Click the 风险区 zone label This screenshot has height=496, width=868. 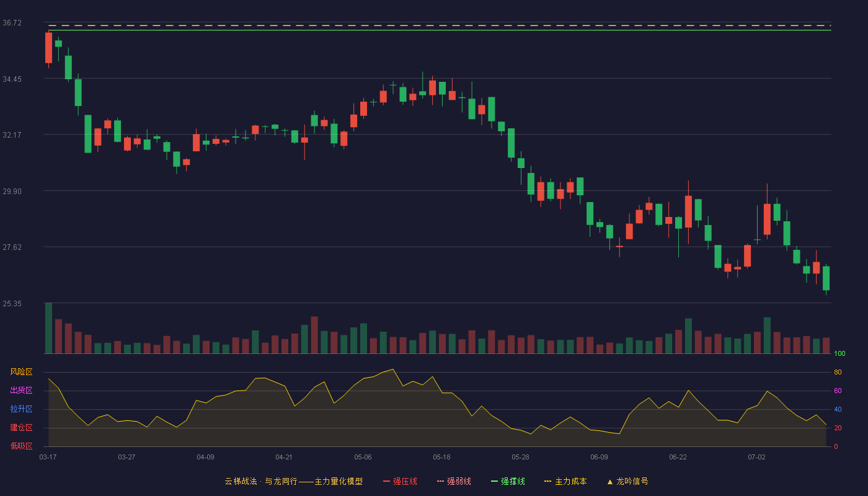tap(21, 372)
